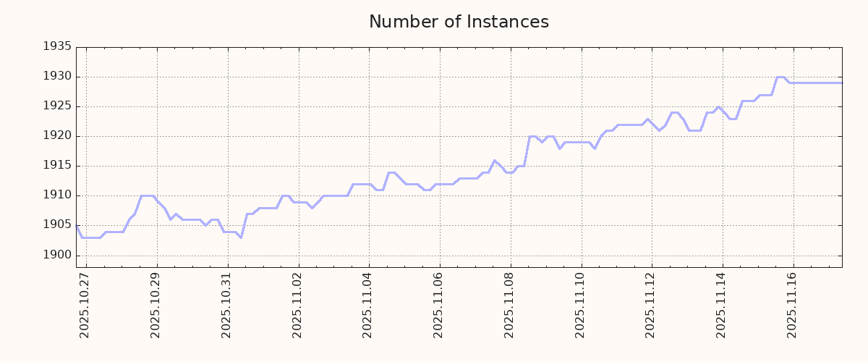Click the 2025.10.27 date label
The height and width of the screenshot is (362, 868).
[85, 305]
